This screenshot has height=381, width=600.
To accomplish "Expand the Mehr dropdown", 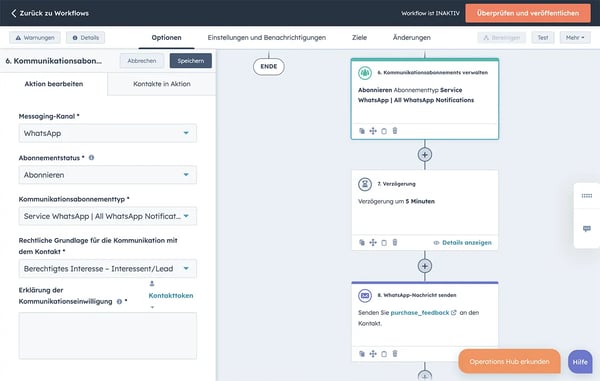I will 575,37.
